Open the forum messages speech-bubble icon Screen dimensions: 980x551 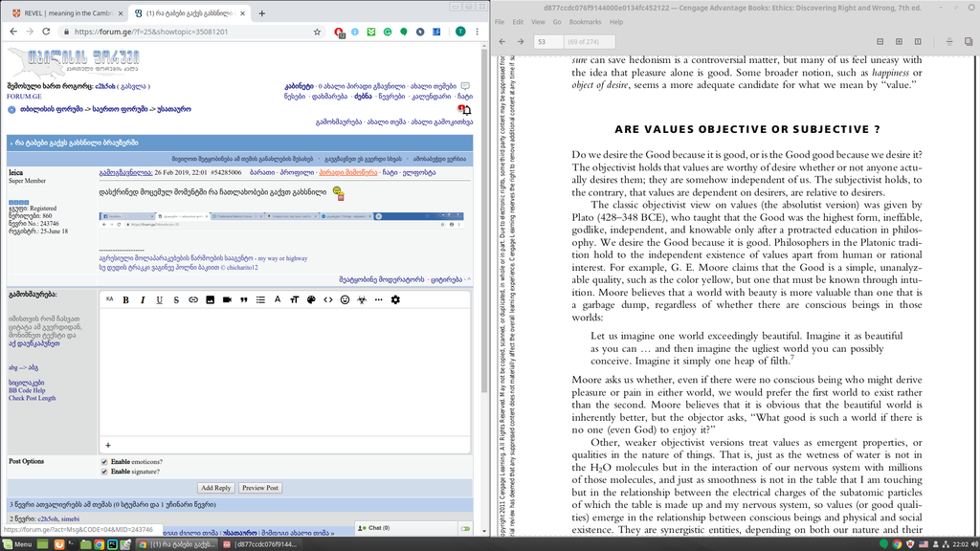pos(465,85)
